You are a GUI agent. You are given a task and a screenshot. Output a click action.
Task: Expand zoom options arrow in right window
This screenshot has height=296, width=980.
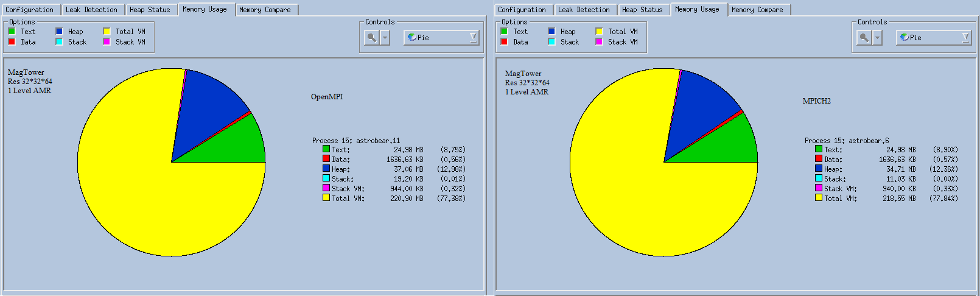pos(877,38)
